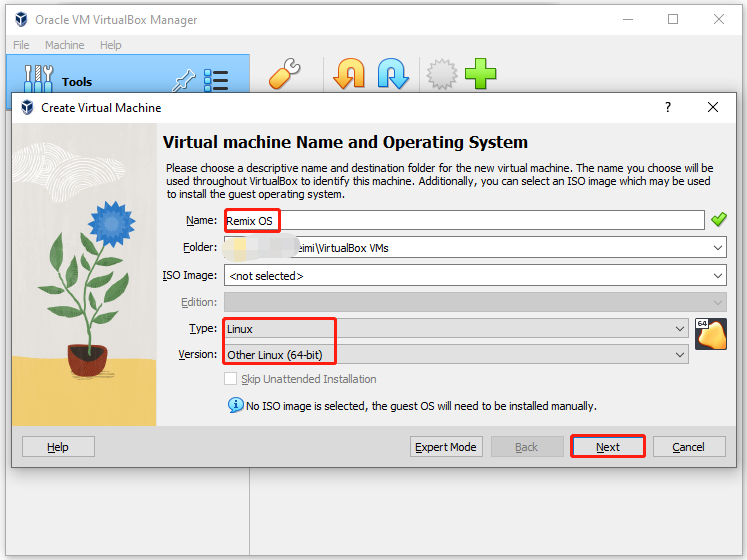Click the green plus Add machine icon
747x560 pixels.
[480, 75]
